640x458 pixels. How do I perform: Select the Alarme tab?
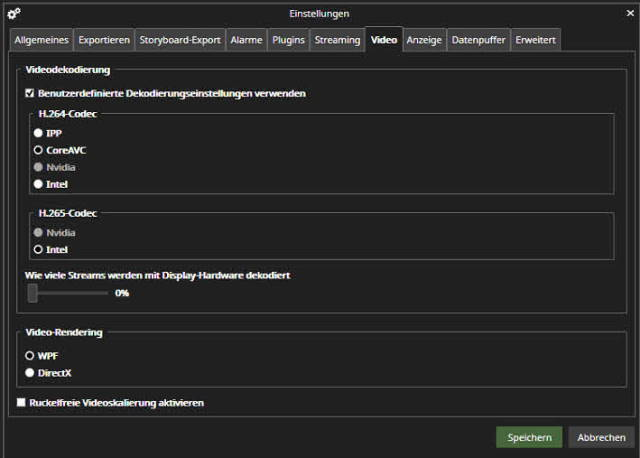[246, 40]
